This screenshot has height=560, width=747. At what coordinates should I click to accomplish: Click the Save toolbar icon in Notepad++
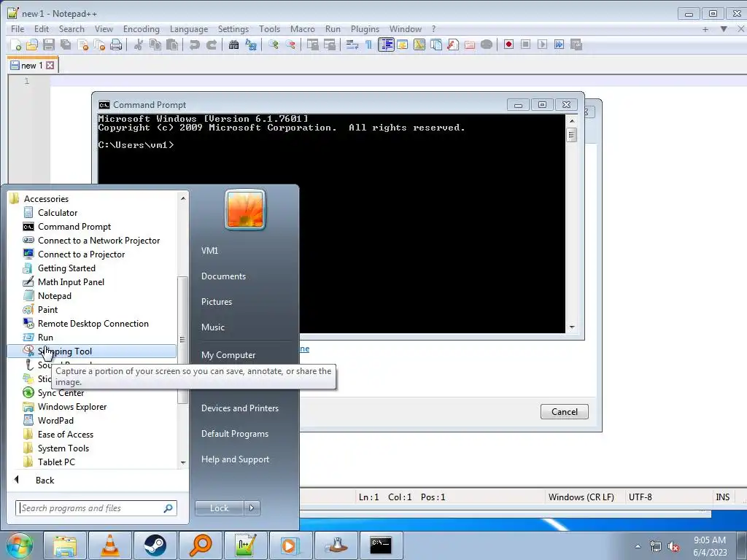49,44
